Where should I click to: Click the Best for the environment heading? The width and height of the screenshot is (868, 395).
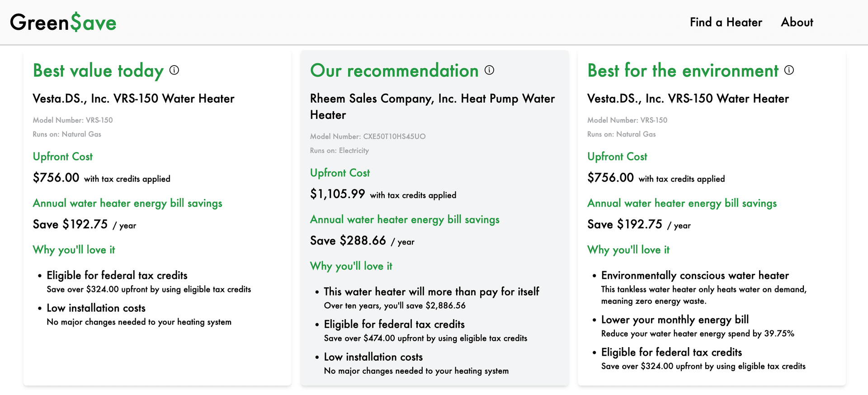click(683, 71)
